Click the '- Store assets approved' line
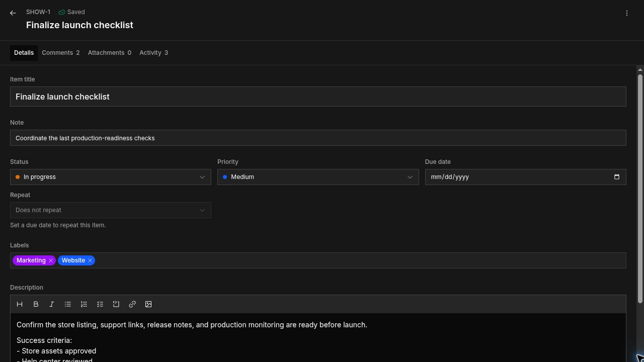644x362 pixels. pos(56,351)
